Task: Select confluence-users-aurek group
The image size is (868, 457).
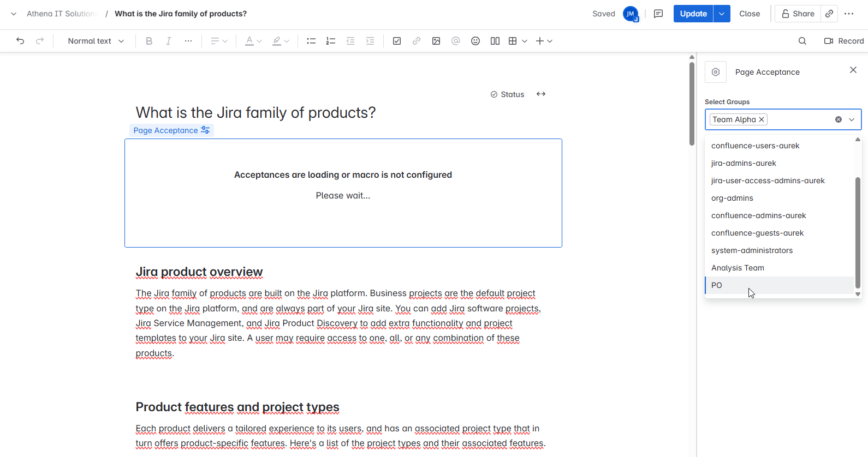Action: (x=779, y=146)
